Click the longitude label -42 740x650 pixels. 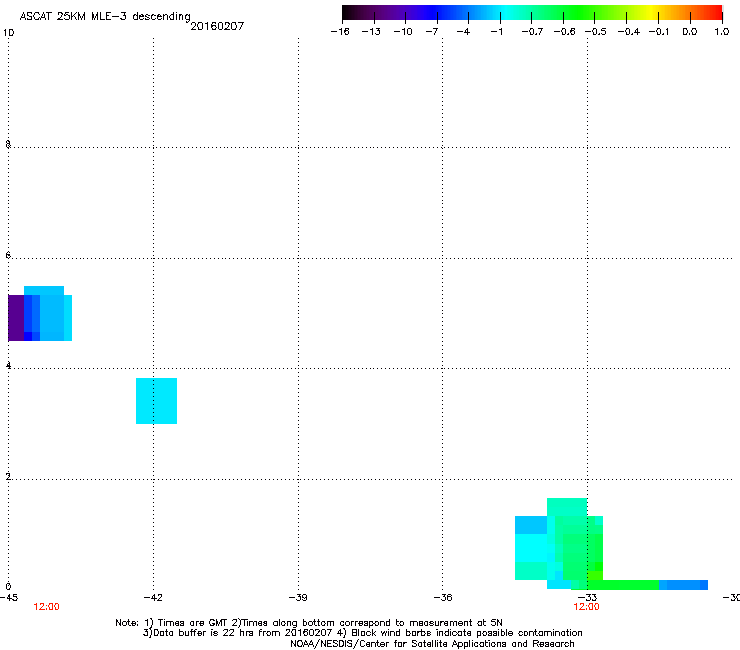click(153, 598)
